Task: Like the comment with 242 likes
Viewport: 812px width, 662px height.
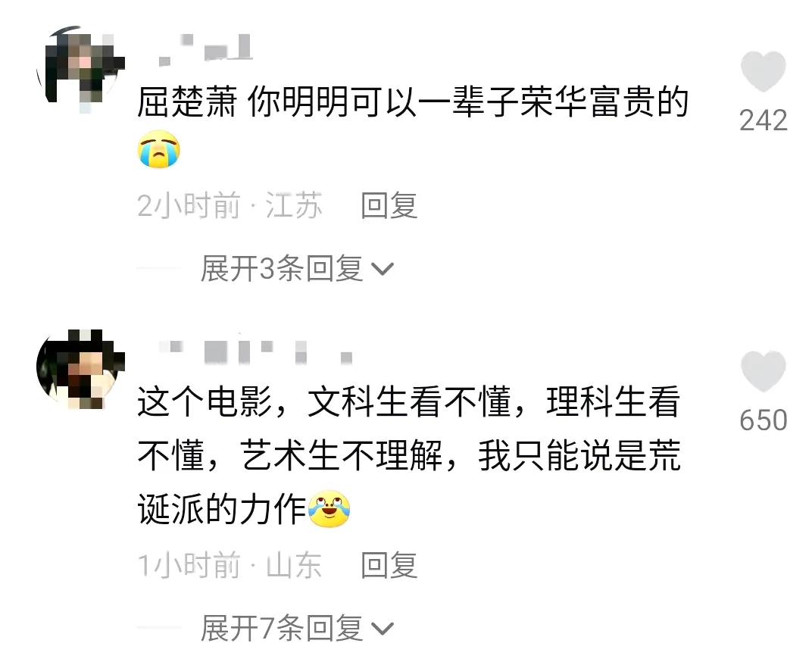Action: click(x=763, y=71)
